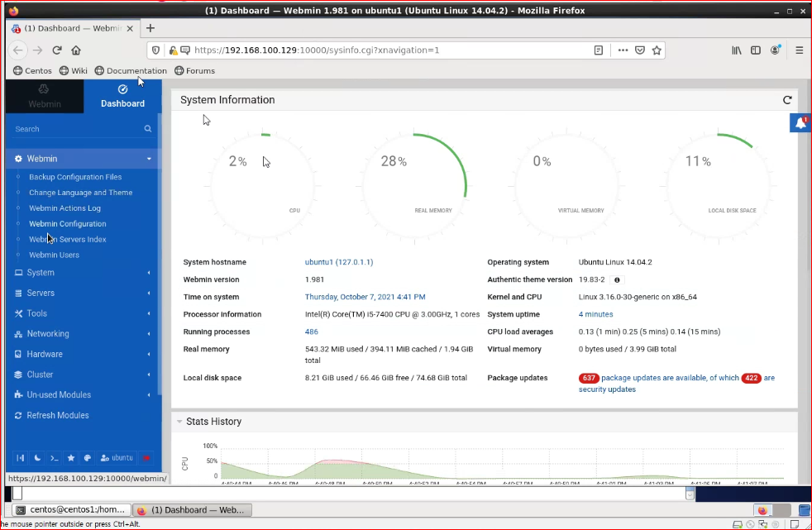The image size is (812, 530).
Task: Click the search magnifier icon in sidebar
Action: coord(147,129)
